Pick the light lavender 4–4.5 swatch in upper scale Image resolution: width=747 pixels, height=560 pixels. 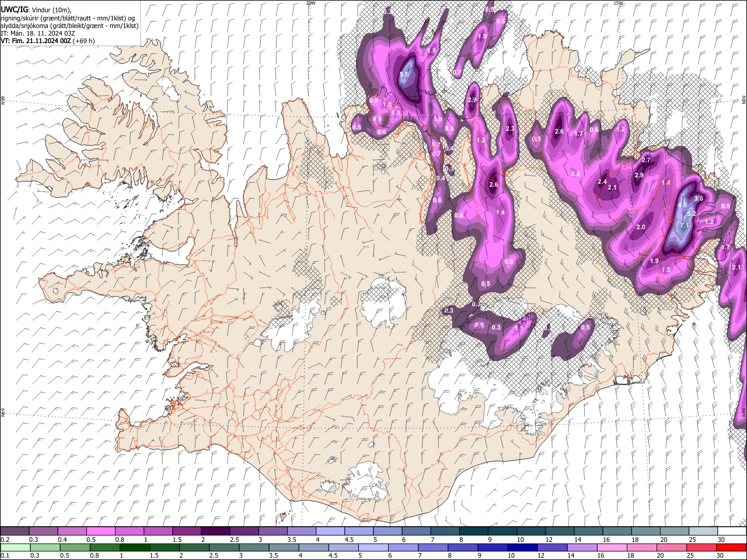(x=330, y=531)
